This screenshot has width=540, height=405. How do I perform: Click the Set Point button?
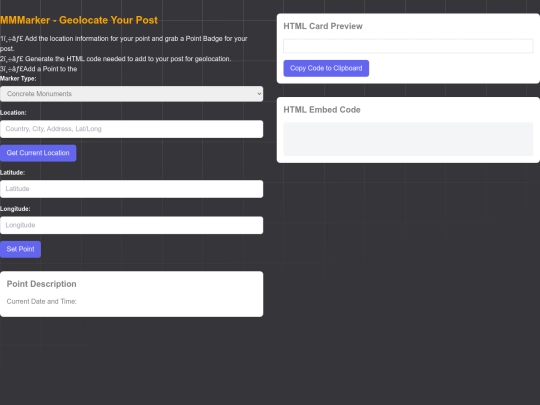[x=20, y=249]
